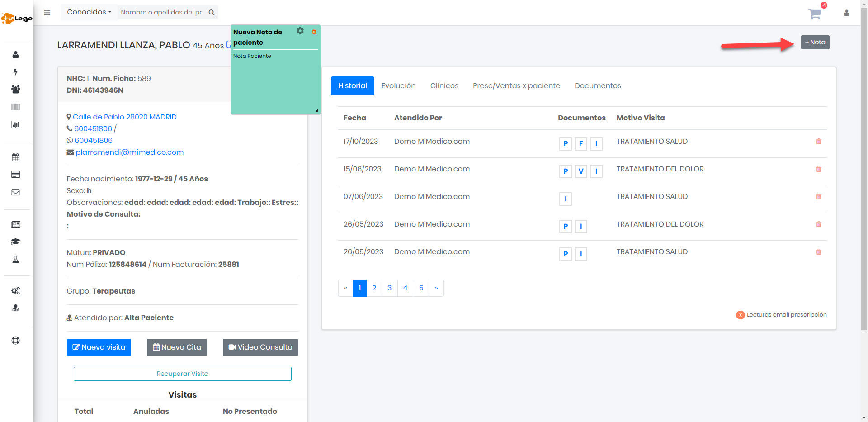
Task: Open the statistics chart sidebar icon
Action: tap(16, 125)
